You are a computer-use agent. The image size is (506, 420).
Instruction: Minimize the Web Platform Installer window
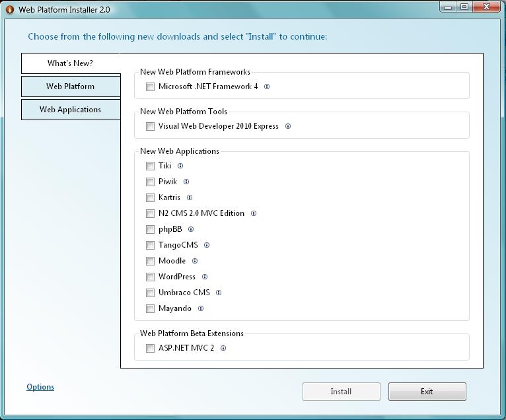click(x=448, y=7)
